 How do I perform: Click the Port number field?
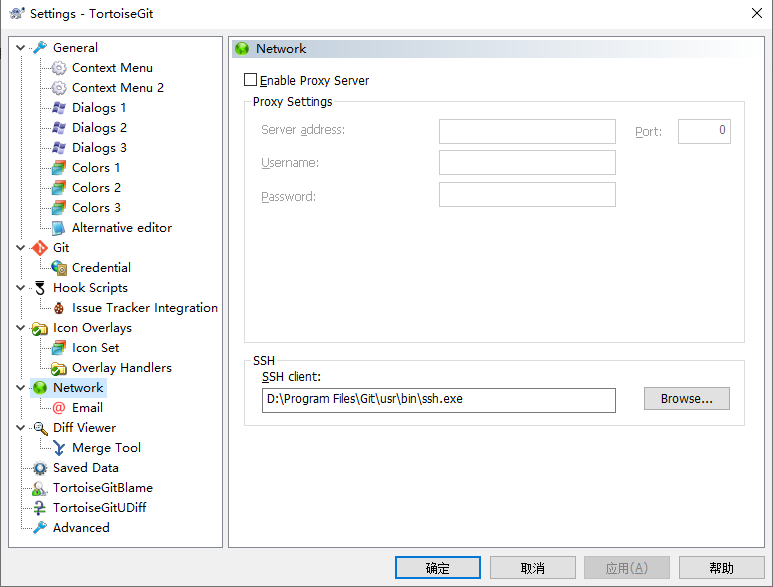704,131
